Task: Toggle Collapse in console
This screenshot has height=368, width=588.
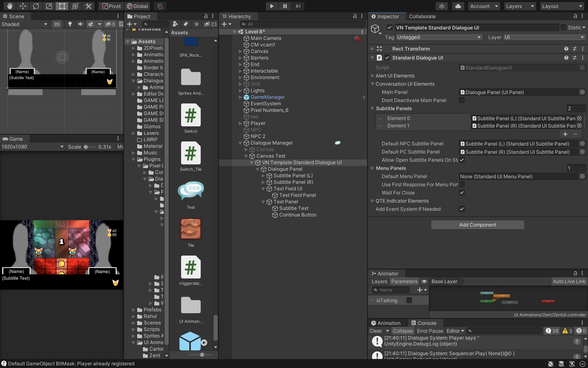Action: [x=403, y=331]
